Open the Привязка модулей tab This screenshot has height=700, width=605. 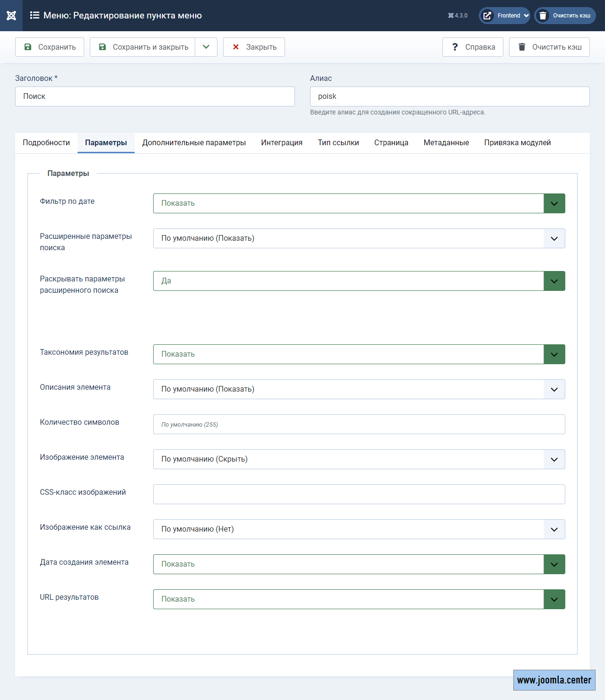click(517, 143)
